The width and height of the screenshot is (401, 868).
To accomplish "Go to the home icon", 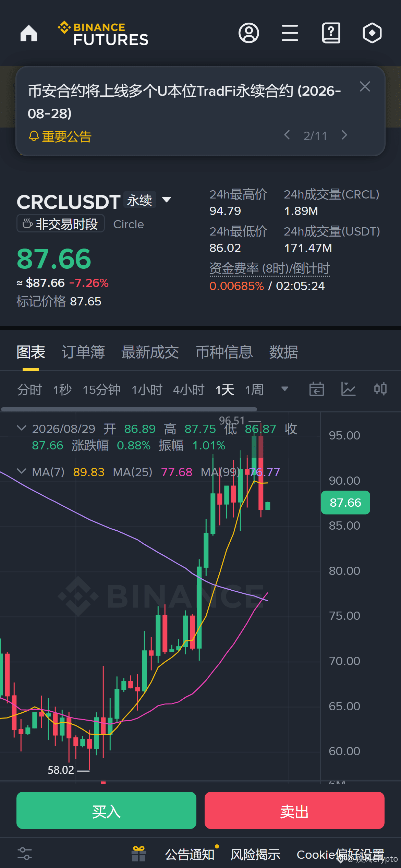I will tap(29, 33).
